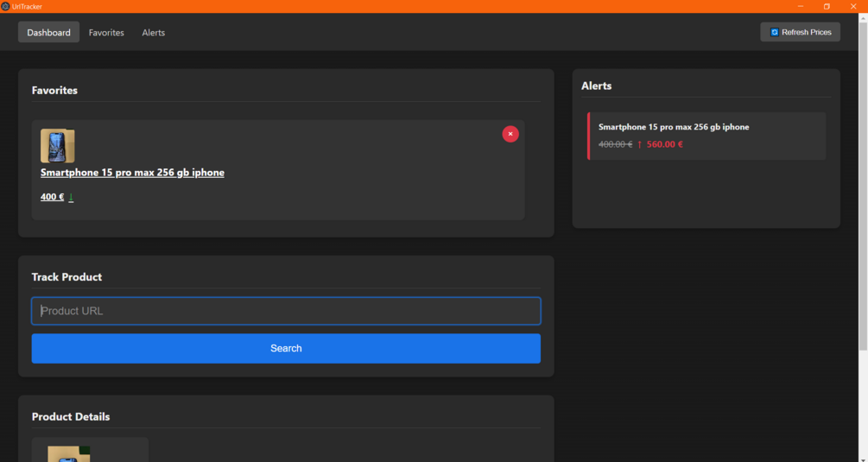This screenshot has width=868, height=462.
Task: Click the UrlTracker app icon in title bar
Action: (x=5, y=7)
